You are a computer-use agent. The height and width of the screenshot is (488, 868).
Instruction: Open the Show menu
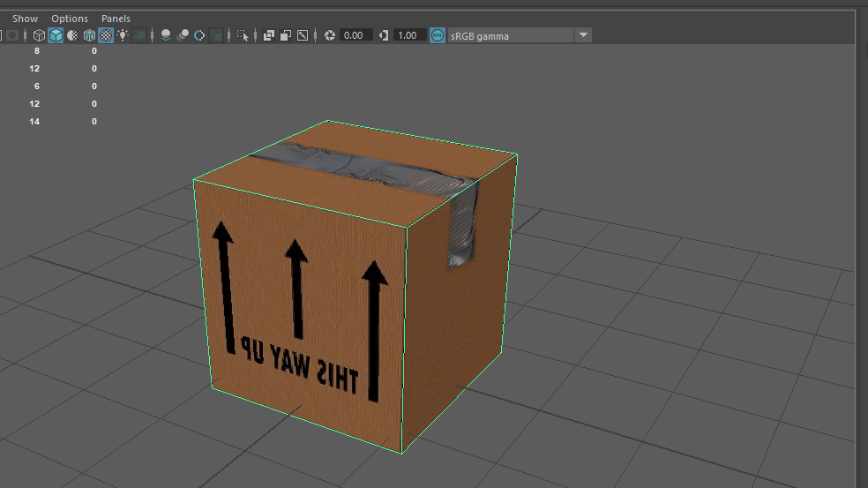click(x=25, y=19)
